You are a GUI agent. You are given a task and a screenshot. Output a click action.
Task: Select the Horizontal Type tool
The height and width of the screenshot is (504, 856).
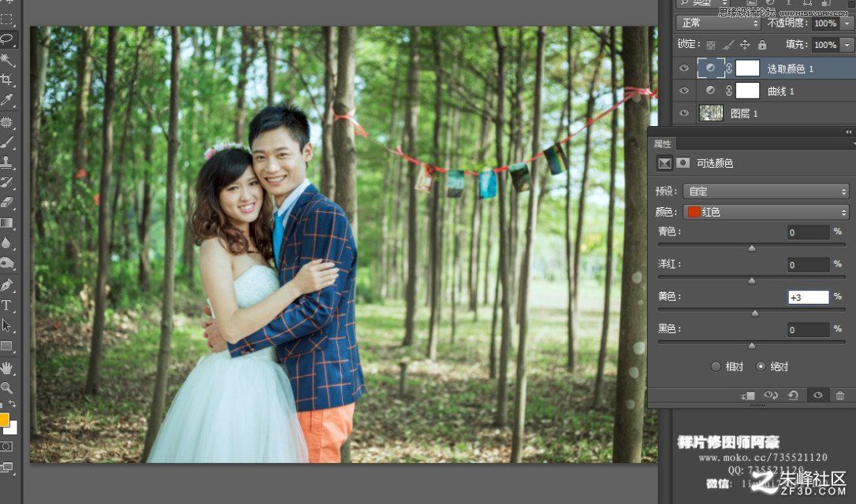coord(6,305)
